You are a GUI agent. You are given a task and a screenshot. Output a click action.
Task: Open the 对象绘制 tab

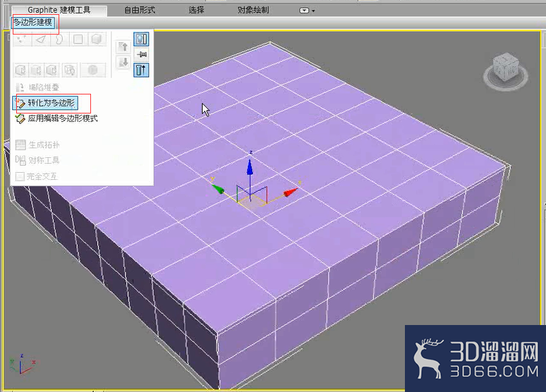pos(253,10)
